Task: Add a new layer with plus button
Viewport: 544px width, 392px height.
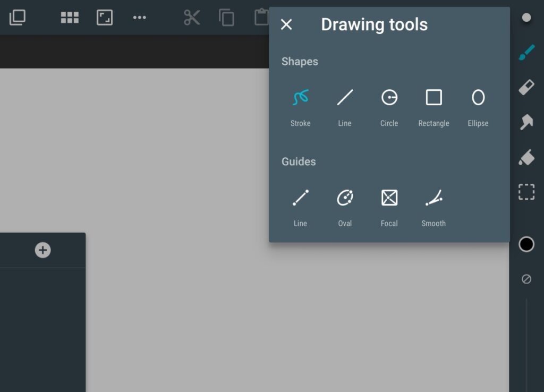Action: click(x=42, y=250)
